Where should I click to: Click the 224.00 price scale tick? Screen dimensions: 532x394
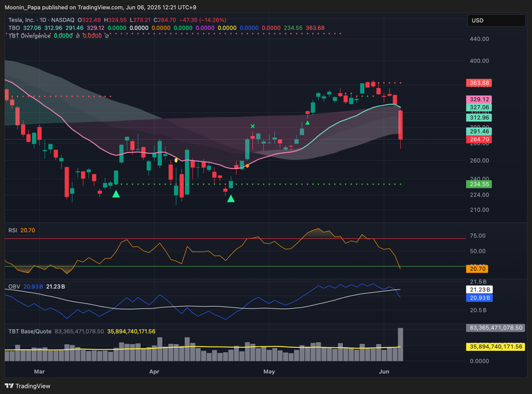(479, 195)
